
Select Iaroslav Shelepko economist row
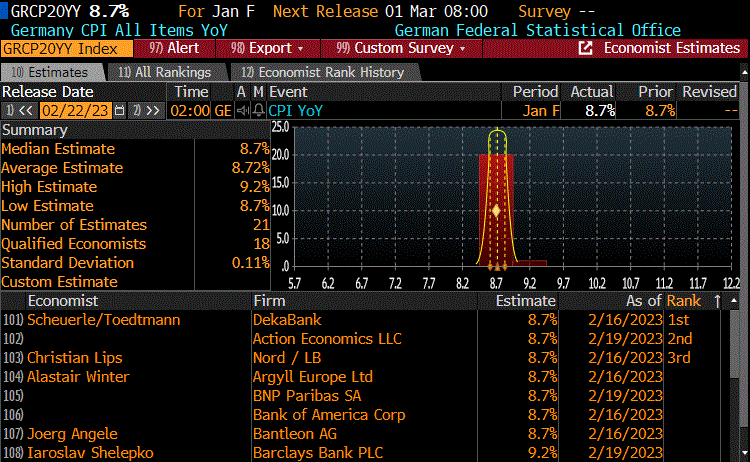90,453
